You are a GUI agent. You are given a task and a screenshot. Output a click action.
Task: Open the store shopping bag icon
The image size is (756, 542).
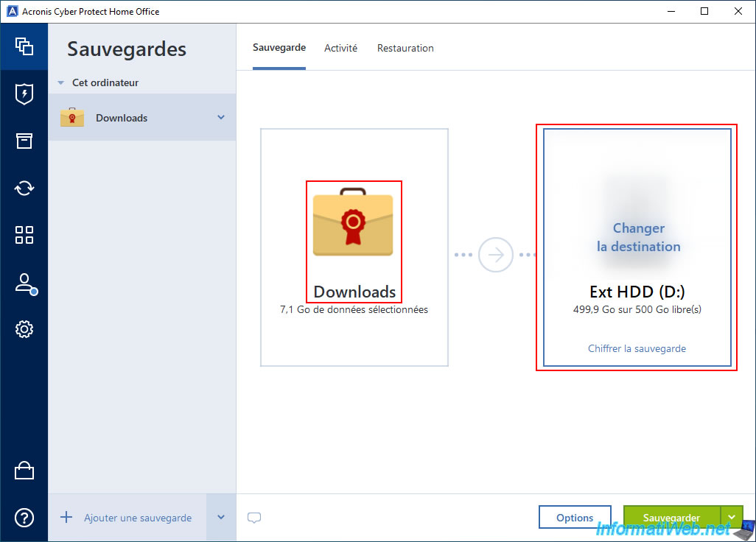(x=24, y=471)
